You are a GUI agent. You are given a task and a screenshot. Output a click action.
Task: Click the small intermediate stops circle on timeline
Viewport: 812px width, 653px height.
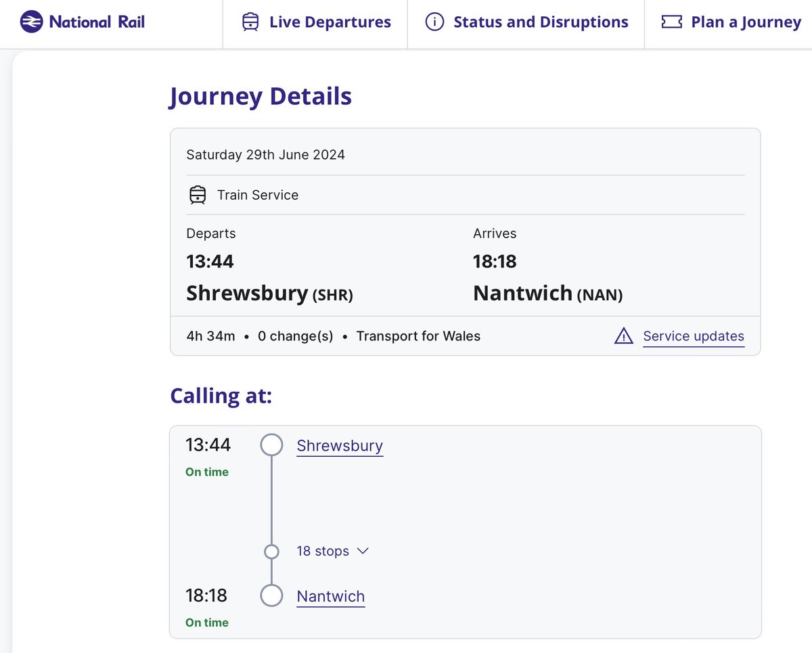(x=271, y=551)
